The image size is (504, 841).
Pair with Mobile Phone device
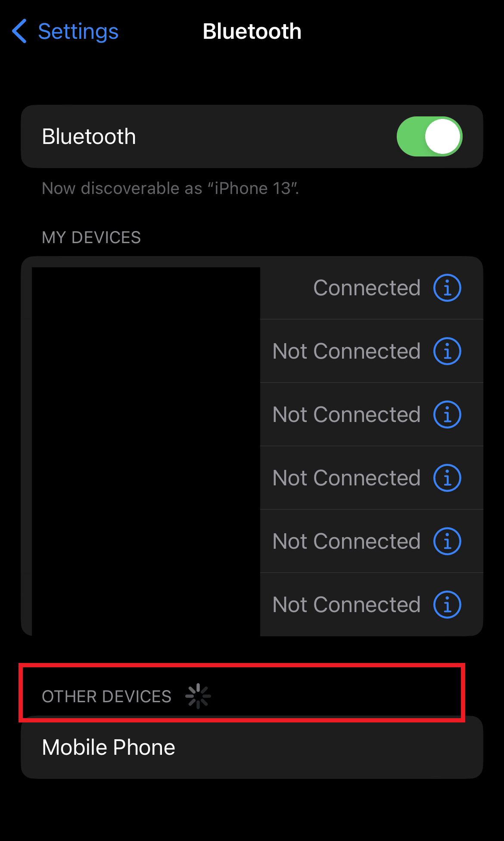click(252, 747)
